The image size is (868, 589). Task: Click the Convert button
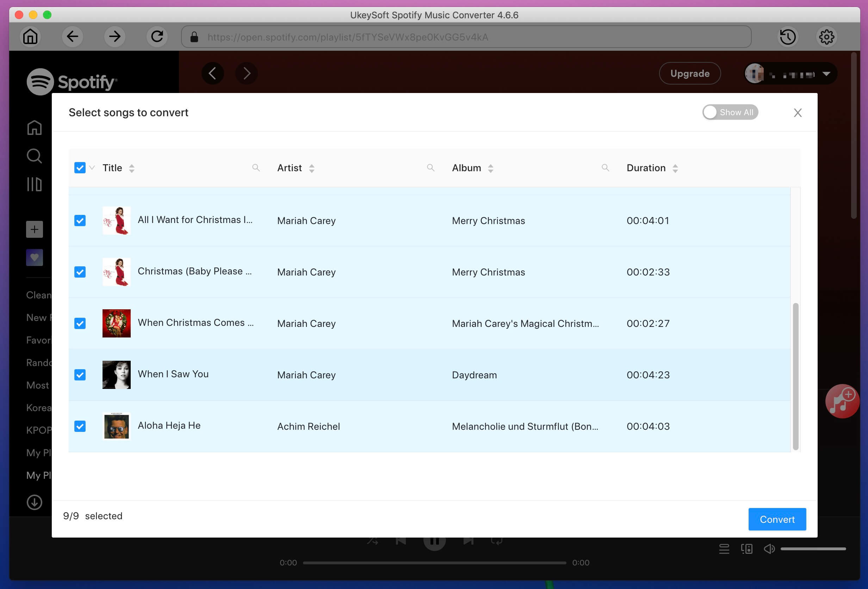pyautogui.click(x=777, y=519)
